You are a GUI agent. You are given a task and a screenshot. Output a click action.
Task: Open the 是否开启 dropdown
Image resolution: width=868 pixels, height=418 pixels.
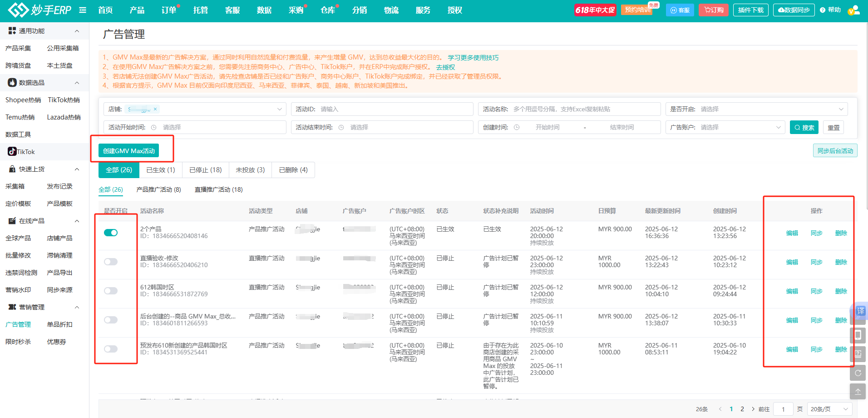[756, 109]
